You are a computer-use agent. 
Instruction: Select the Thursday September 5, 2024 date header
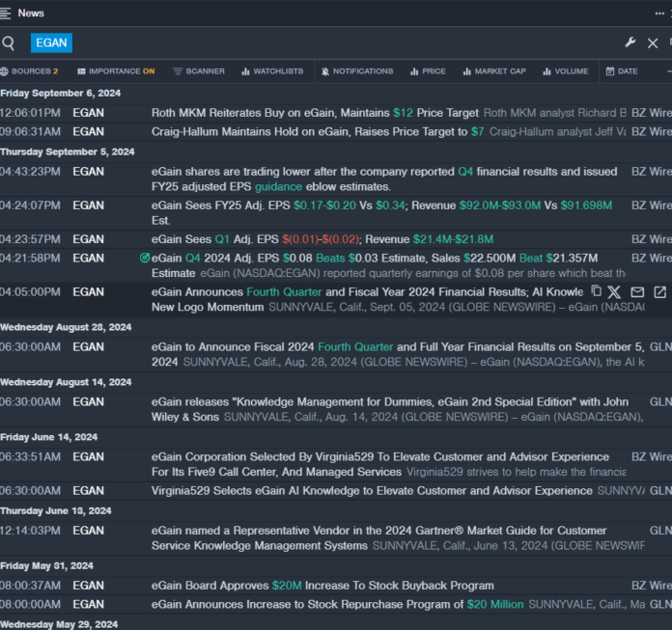[68, 151]
